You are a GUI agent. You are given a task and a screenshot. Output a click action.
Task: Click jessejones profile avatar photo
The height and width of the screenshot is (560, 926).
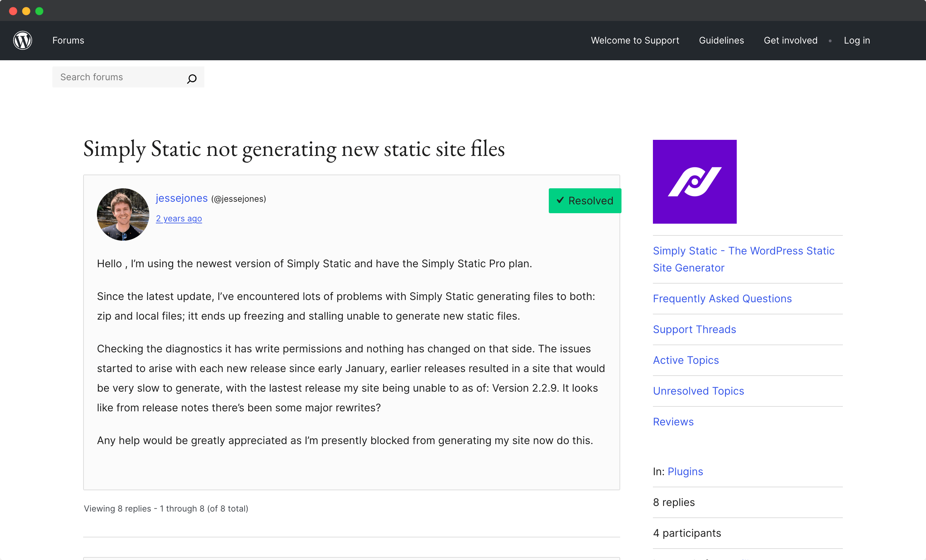[x=123, y=214]
